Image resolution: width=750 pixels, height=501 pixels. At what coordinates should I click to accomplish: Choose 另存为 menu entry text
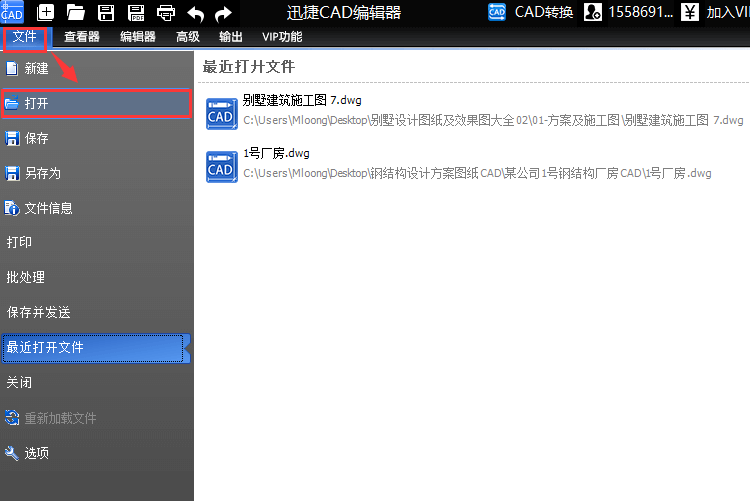coord(43,173)
